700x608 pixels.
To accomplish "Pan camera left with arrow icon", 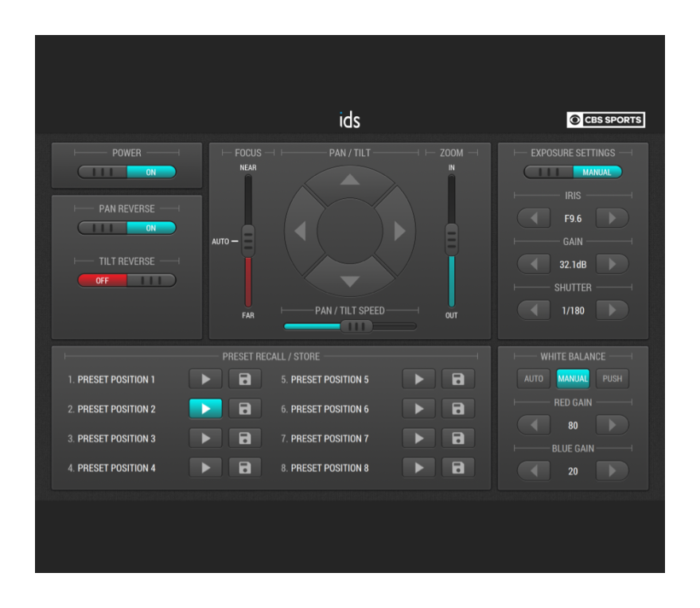I will click(299, 231).
